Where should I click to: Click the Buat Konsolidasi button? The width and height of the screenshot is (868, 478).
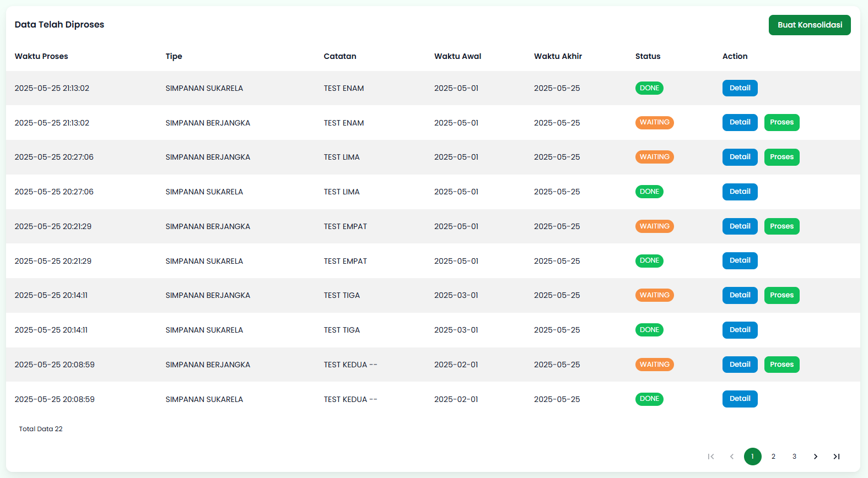pyautogui.click(x=809, y=25)
